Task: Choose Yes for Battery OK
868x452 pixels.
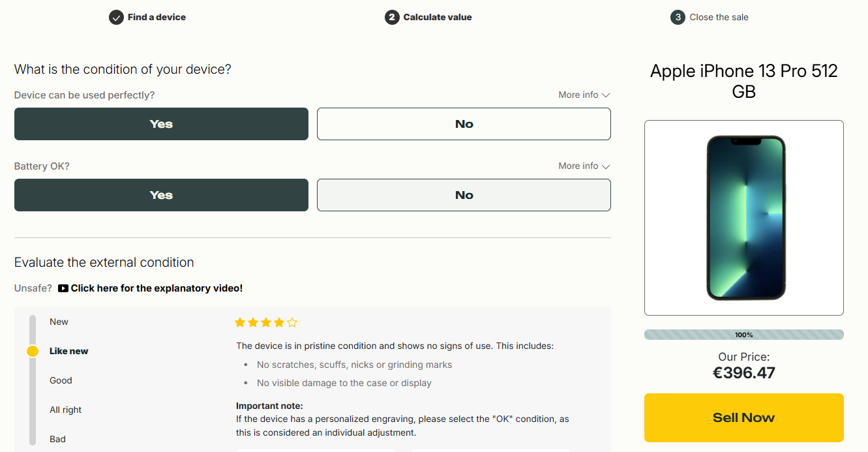Action: pyautogui.click(x=161, y=195)
